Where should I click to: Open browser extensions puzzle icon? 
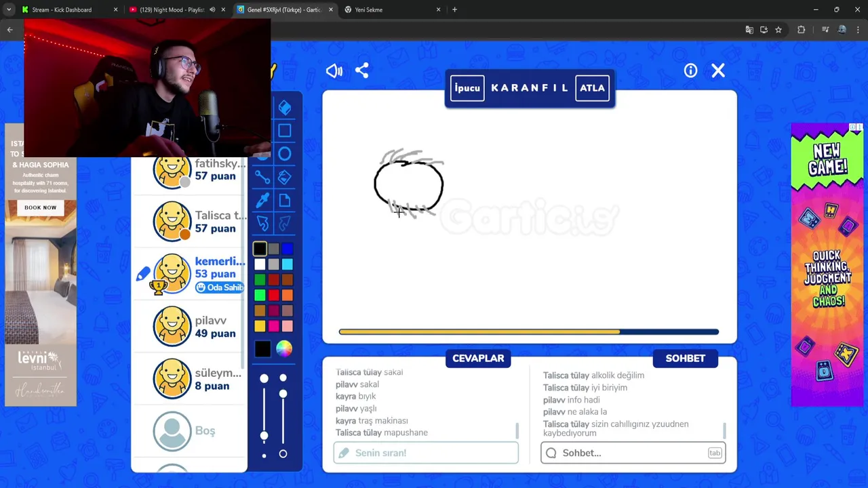801,30
